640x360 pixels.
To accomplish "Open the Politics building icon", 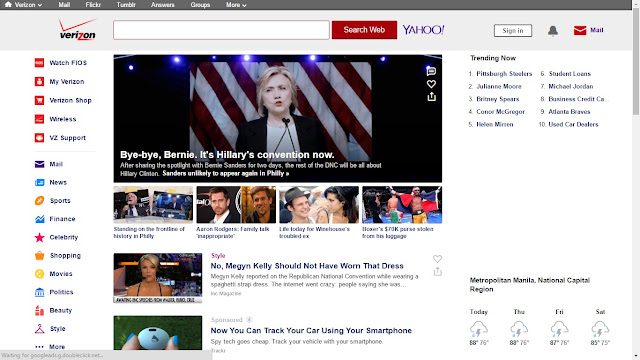I will click(39, 292).
